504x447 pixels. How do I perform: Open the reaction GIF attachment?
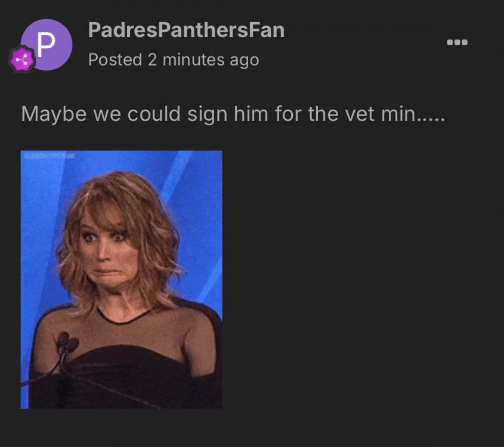point(122,280)
